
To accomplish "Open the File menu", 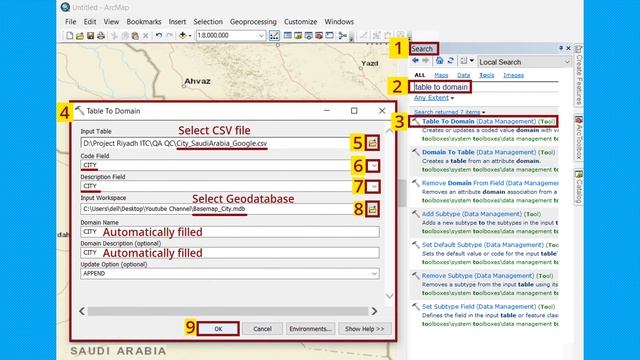I will pyautogui.click(x=71, y=22).
